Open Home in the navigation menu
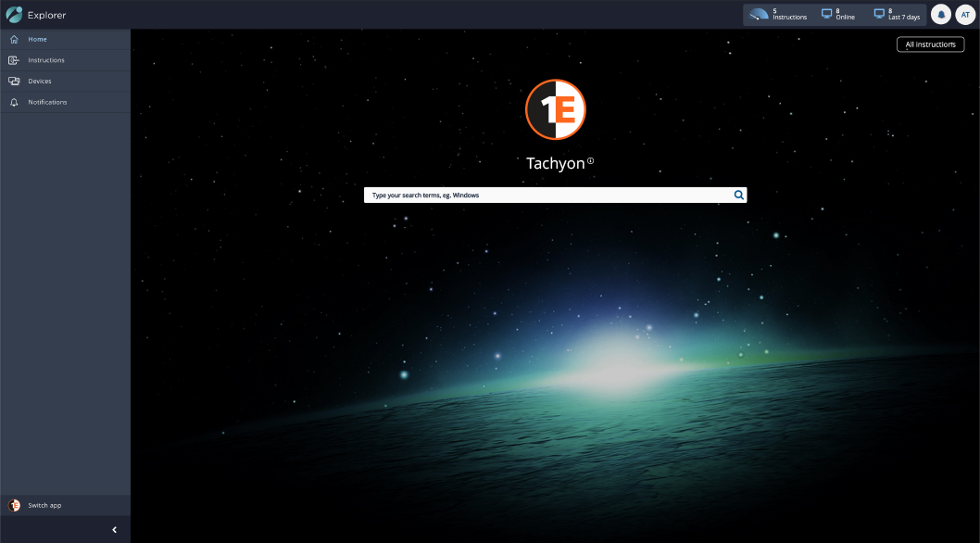Image resolution: width=980 pixels, height=543 pixels. (65, 40)
